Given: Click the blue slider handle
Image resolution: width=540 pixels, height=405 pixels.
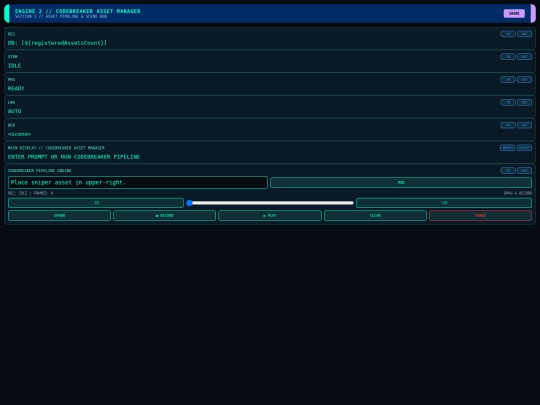Looking at the screenshot, I should 189,203.
